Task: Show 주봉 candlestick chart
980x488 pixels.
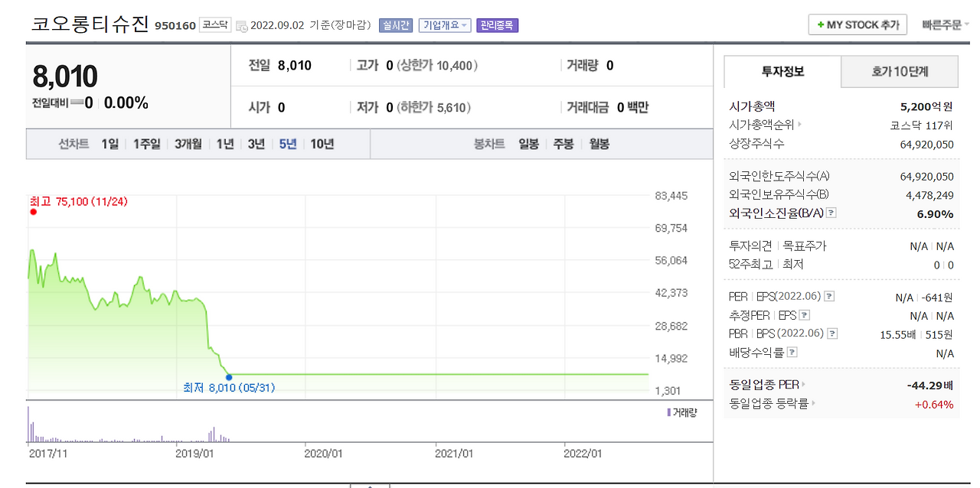Action: (x=563, y=144)
